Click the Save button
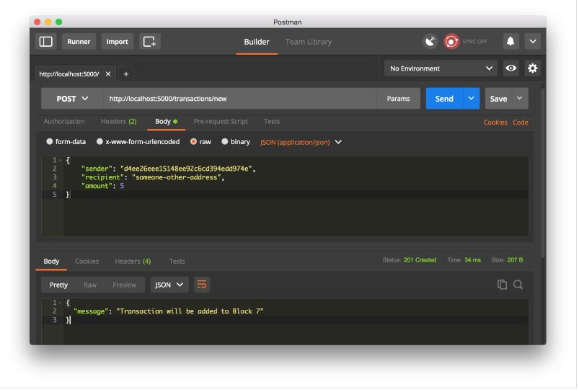This screenshot has width=579, height=392. pos(498,99)
